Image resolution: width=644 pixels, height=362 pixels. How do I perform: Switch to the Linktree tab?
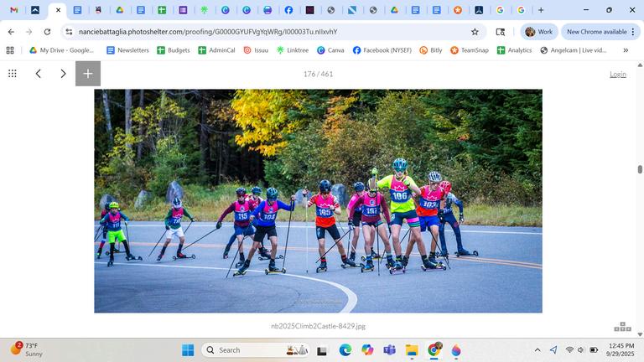204,10
